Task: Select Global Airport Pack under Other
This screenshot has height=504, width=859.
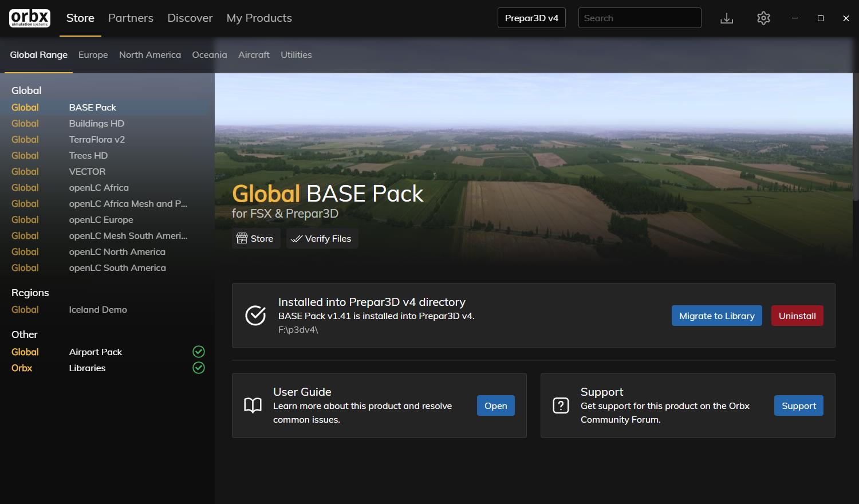Action: click(107, 352)
